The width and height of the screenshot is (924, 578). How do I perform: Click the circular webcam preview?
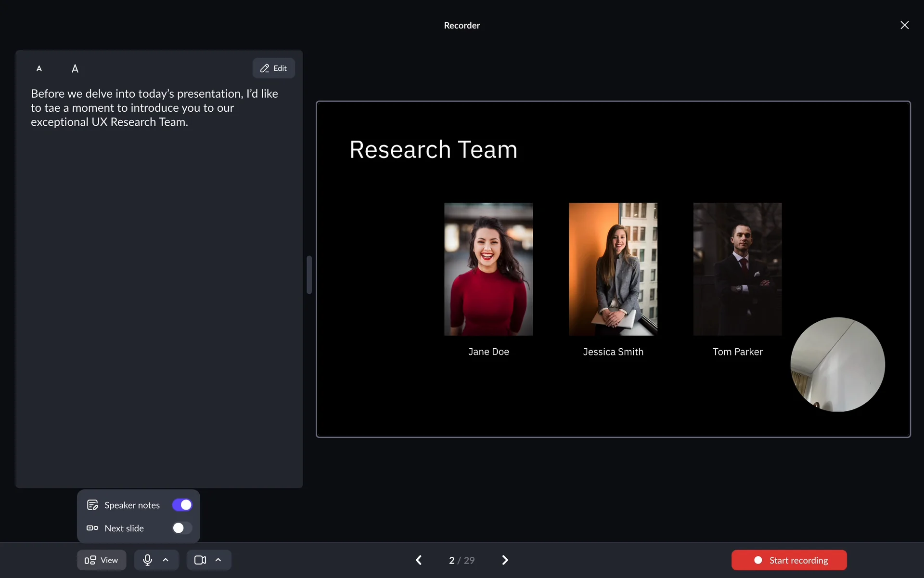point(837,364)
